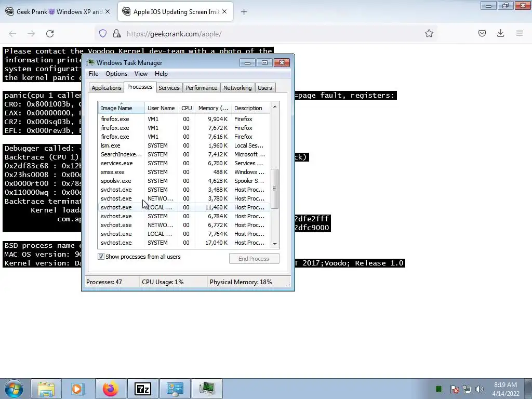Click the Action Center flag tray icon
532x399 pixels.
(454, 389)
